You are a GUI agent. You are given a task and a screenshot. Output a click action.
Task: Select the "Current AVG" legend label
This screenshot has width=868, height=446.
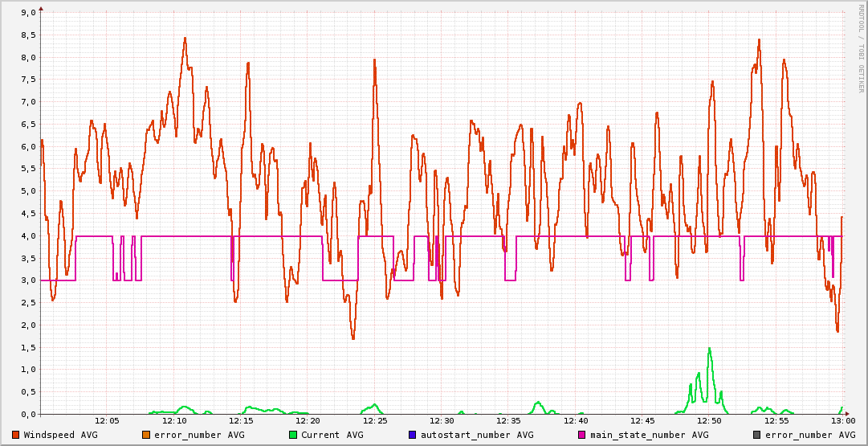tap(332, 435)
